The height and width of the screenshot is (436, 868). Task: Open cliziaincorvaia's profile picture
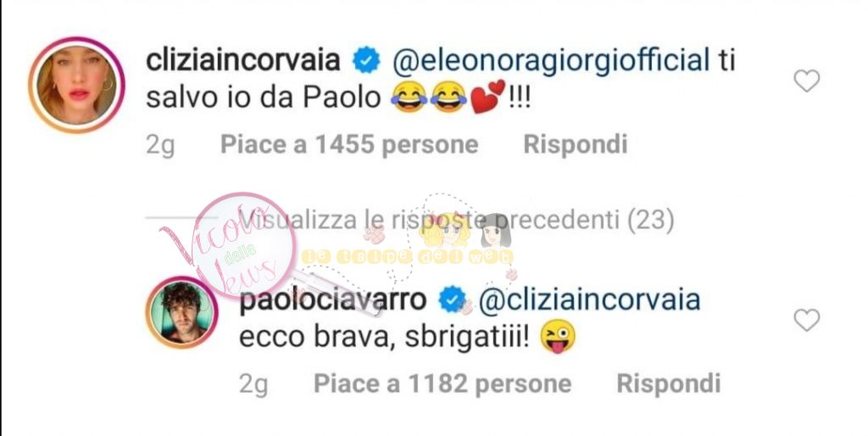point(76,85)
